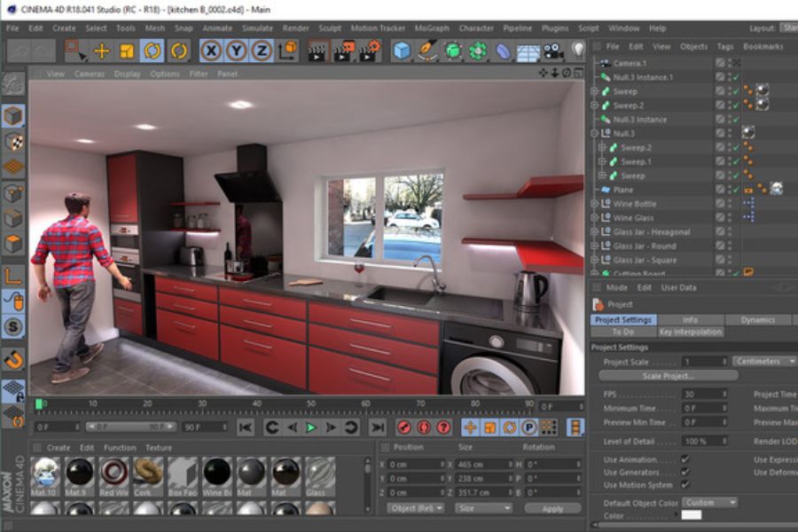This screenshot has height=532, width=798.
Task: Click the Make Editable icon
Action: pyautogui.click(x=13, y=85)
